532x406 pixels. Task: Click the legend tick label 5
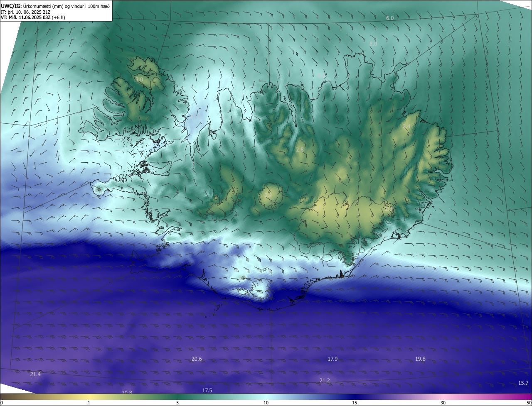coord(177,403)
